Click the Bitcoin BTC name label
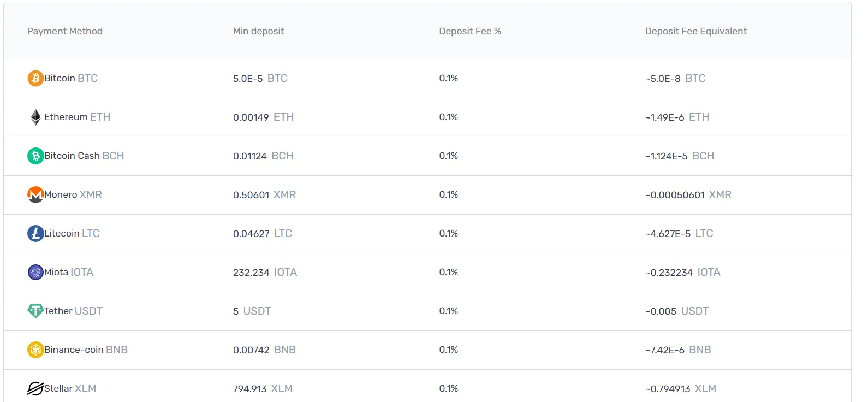The image size is (868, 402). [71, 78]
